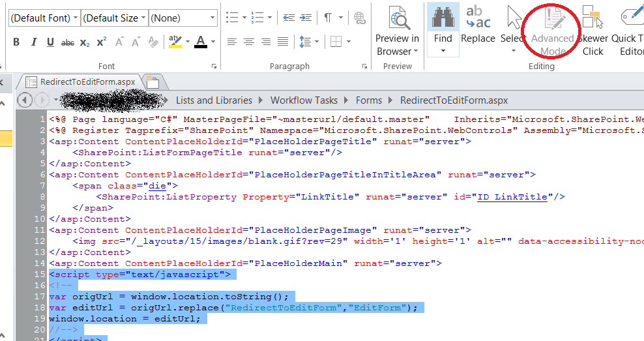This screenshot has width=644, height=341.
Task: Click the Borders icon
Action: (336, 42)
